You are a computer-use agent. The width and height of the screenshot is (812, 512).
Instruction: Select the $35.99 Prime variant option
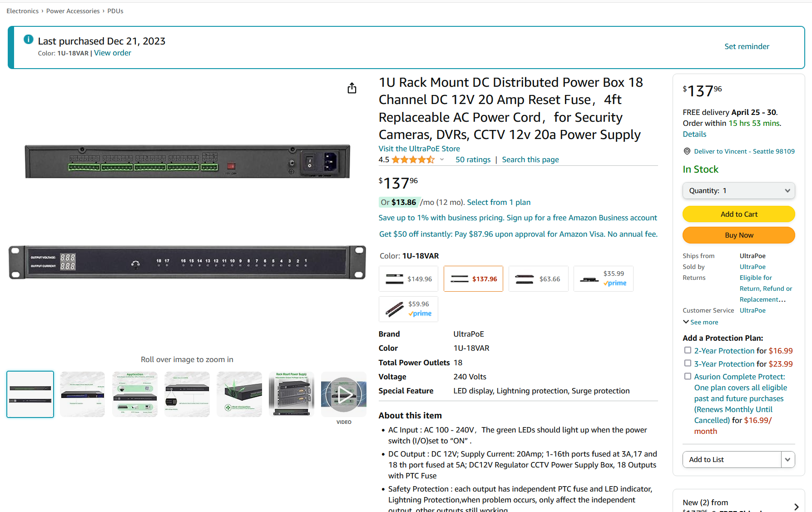[x=603, y=278]
